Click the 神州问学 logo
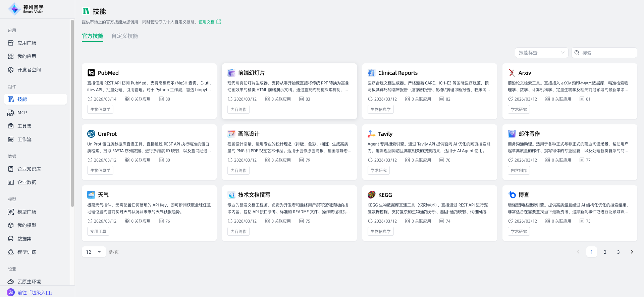644x297 pixels. (26, 9)
